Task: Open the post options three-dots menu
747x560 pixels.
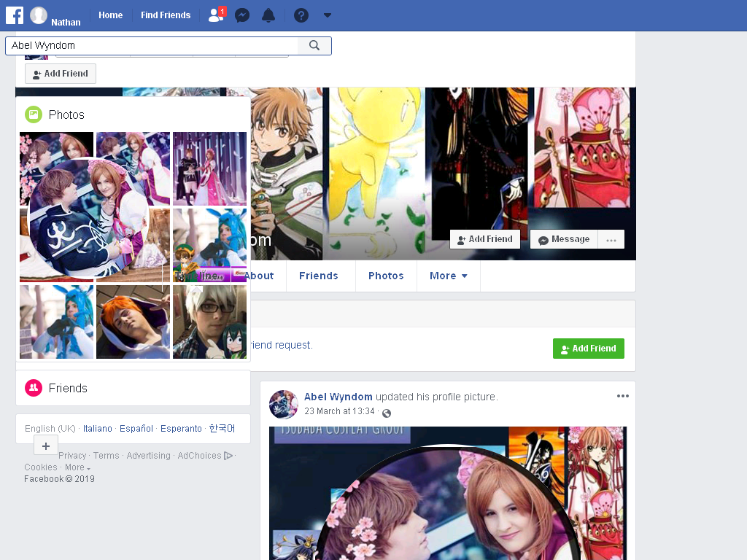Action: pos(623,396)
